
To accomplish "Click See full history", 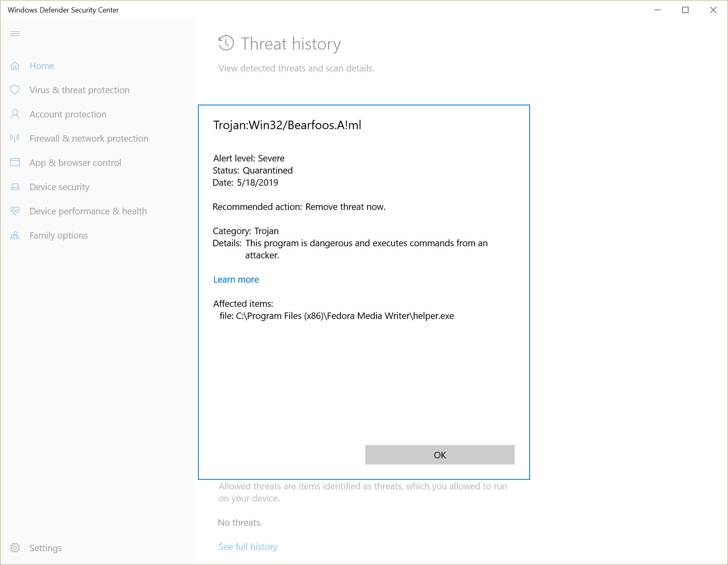I will click(248, 546).
